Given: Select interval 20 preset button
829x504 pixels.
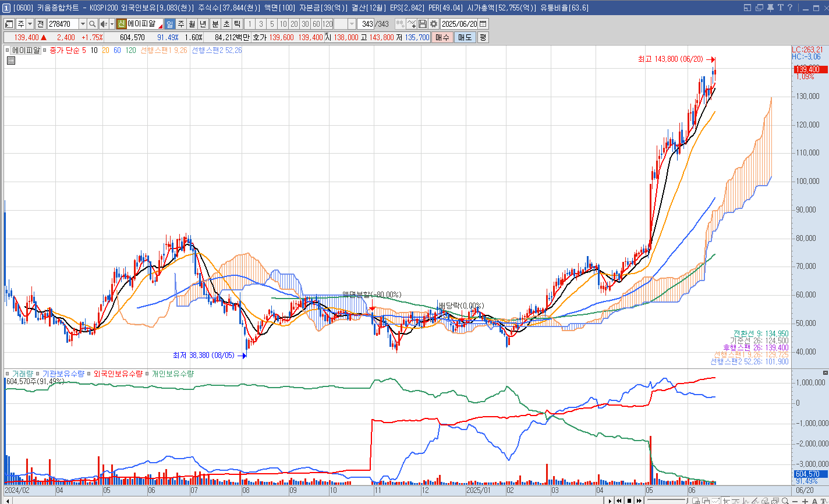Looking at the screenshot, I should pos(294,24).
